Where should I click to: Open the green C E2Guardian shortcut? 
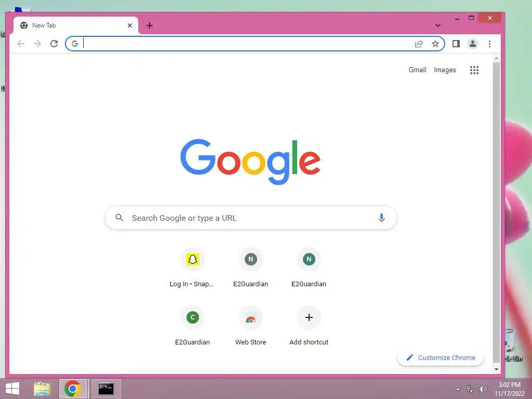click(192, 326)
